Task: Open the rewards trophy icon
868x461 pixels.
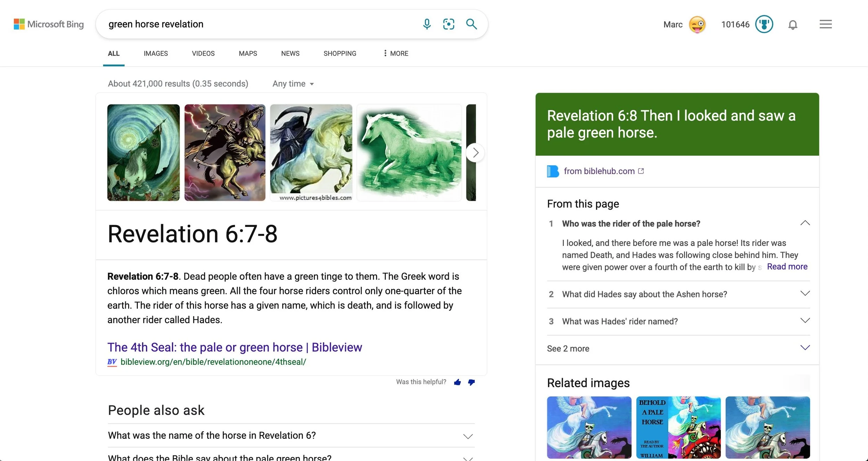Action: (764, 24)
